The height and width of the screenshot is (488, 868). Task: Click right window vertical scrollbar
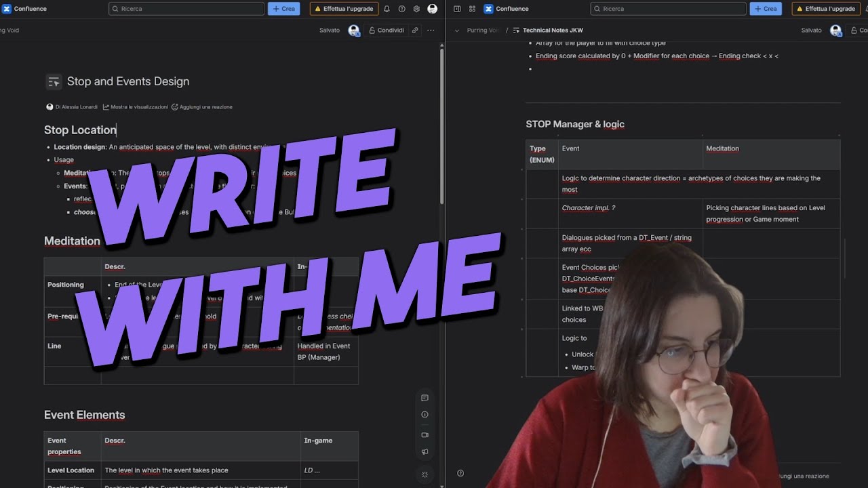click(845, 258)
